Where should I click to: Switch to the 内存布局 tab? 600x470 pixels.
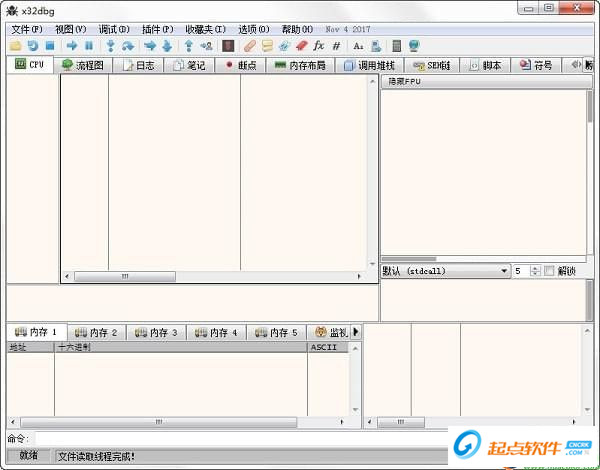pyautogui.click(x=300, y=65)
